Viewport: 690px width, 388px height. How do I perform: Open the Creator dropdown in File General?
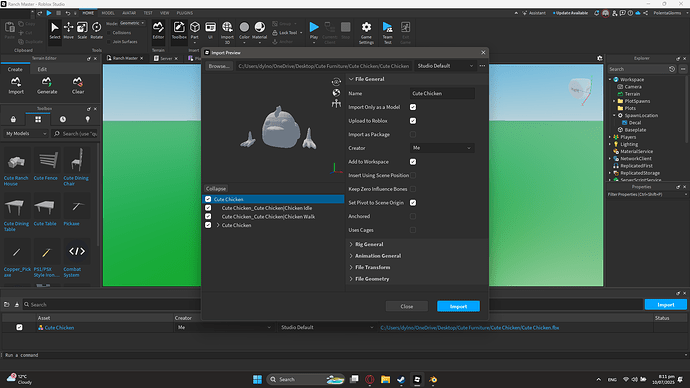[x=442, y=148]
